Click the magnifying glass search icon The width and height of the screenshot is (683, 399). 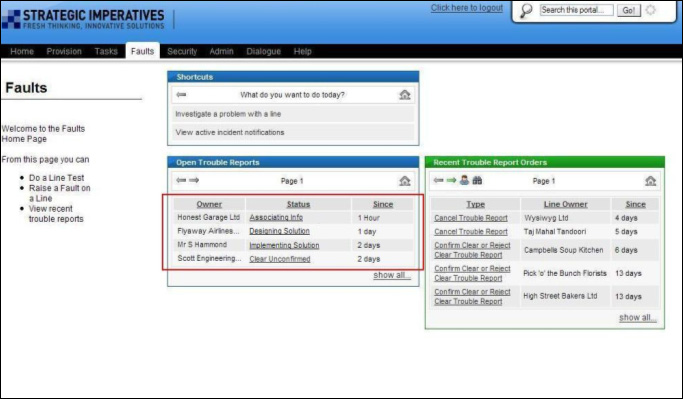526,10
